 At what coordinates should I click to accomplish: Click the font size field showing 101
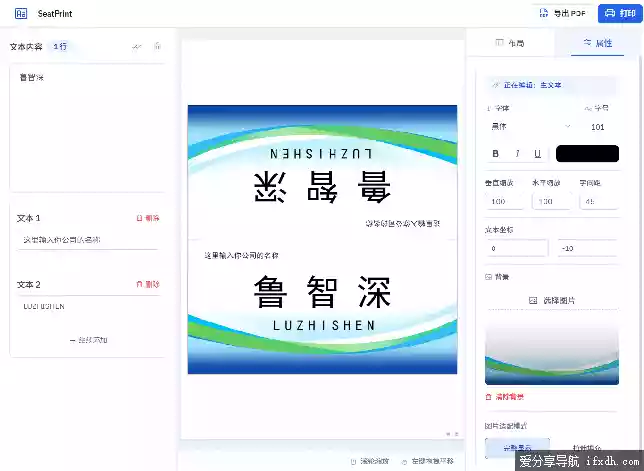click(x=598, y=127)
